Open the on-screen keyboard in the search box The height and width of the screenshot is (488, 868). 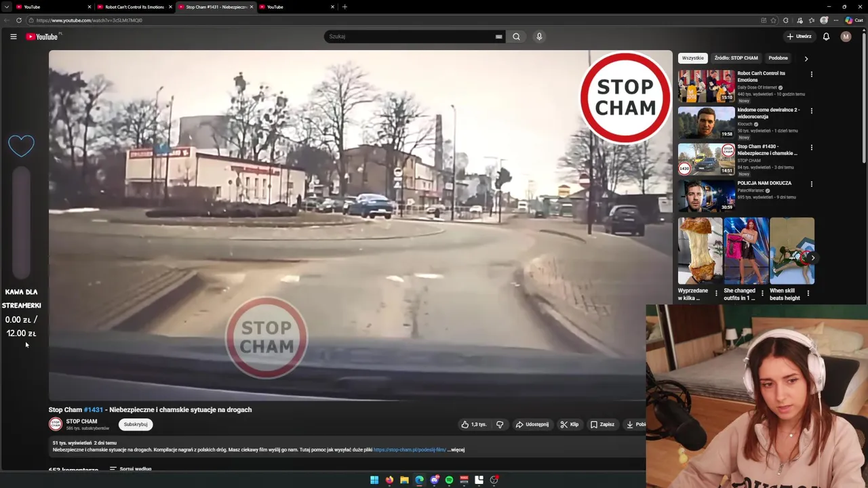[498, 37]
